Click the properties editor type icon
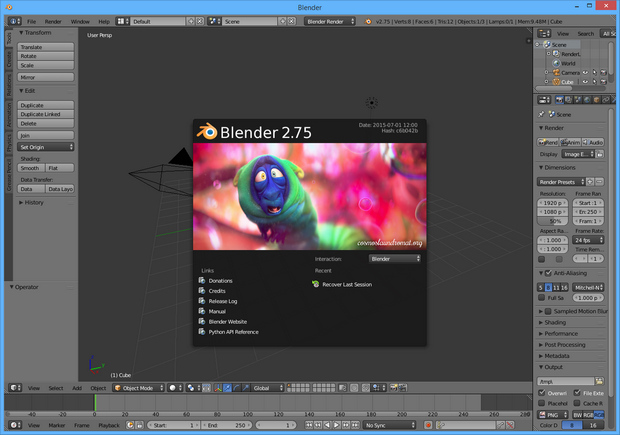The image size is (620, 435). click(x=544, y=100)
